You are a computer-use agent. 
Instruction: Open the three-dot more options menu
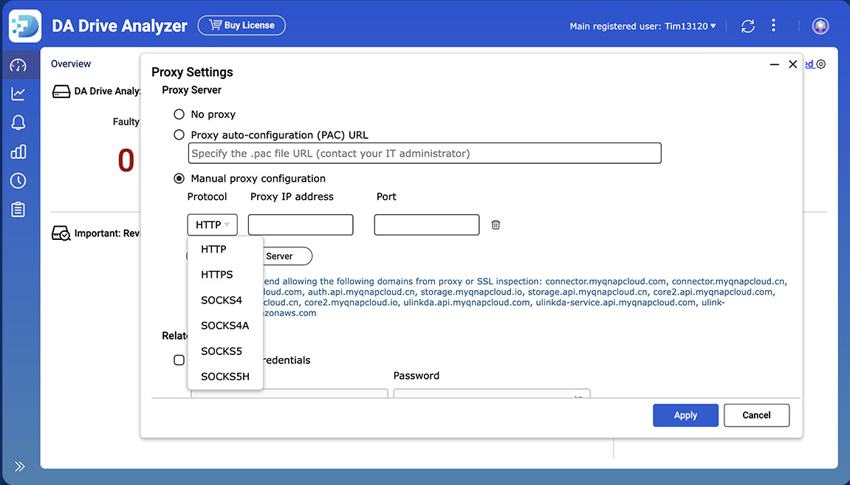click(774, 25)
